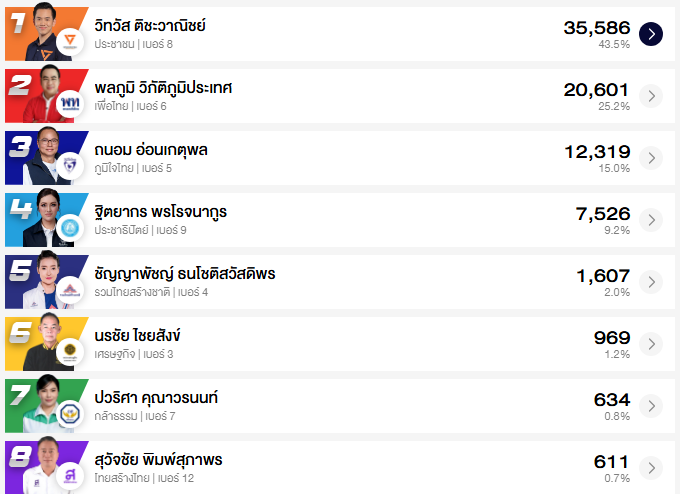Screen dimensions: 680x494
Task: Expand the chevron next to 20,601 votes
Action: point(651,95)
